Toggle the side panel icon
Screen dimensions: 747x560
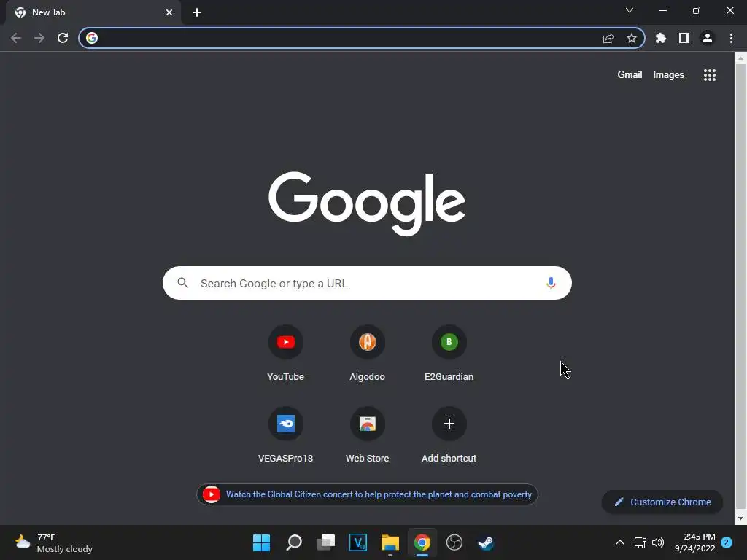(x=684, y=38)
